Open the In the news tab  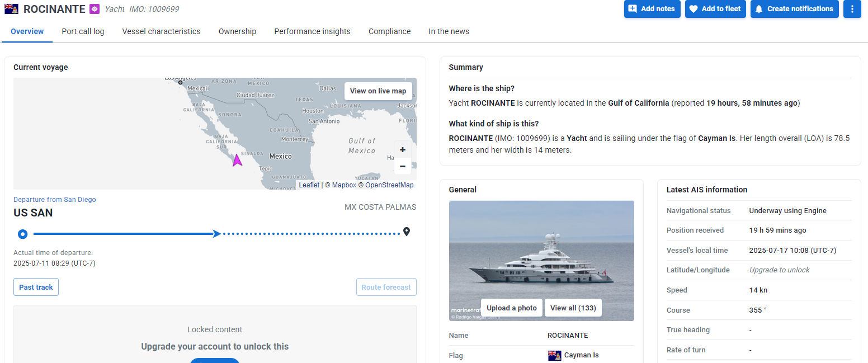pos(449,31)
